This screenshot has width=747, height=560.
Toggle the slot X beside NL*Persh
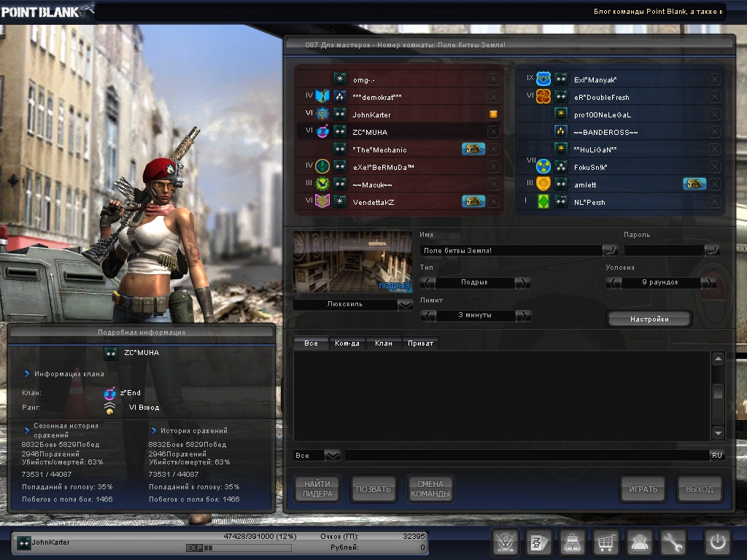pyautogui.click(x=714, y=202)
